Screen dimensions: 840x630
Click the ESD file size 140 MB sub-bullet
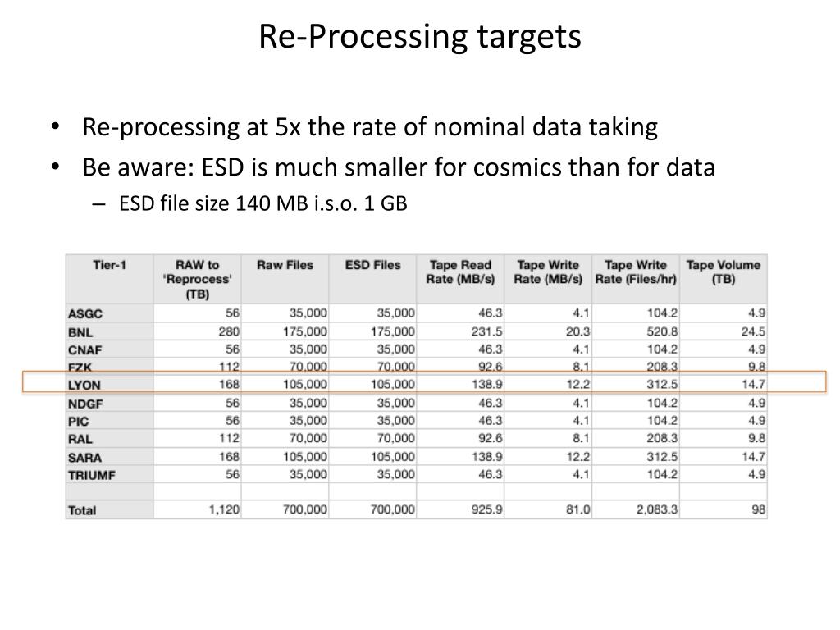pos(263,203)
